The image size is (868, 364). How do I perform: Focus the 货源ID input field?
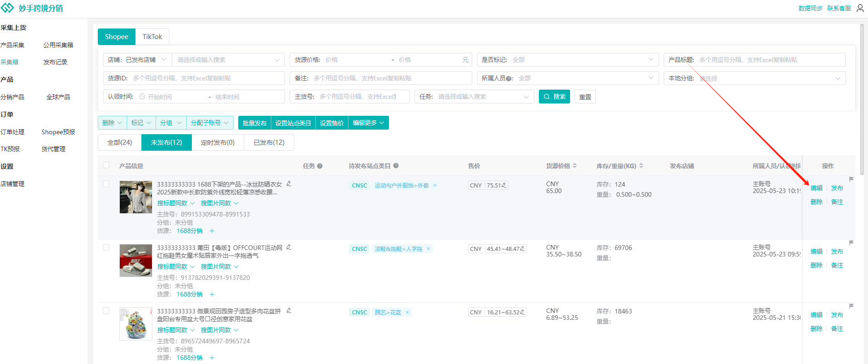coord(194,78)
